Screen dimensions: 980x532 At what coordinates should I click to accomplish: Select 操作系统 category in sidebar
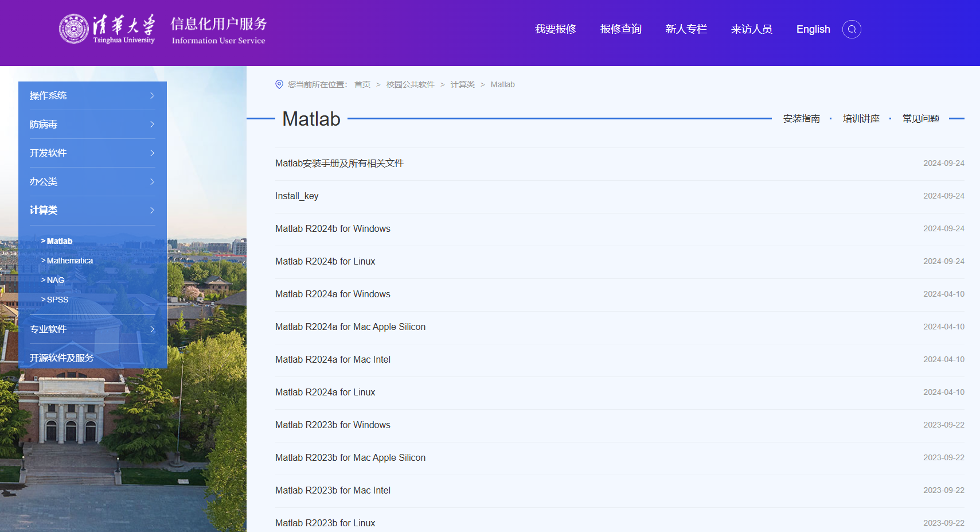pyautogui.click(x=48, y=96)
